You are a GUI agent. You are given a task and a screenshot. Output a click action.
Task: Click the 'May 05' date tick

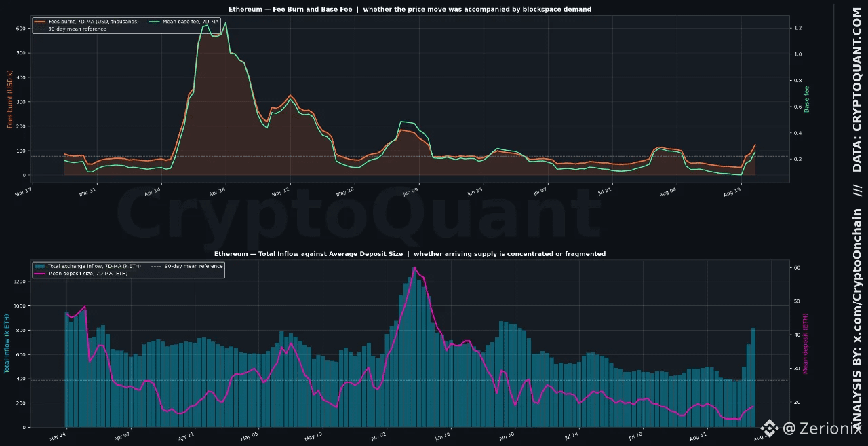pyautogui.click(x=250, y=437)
